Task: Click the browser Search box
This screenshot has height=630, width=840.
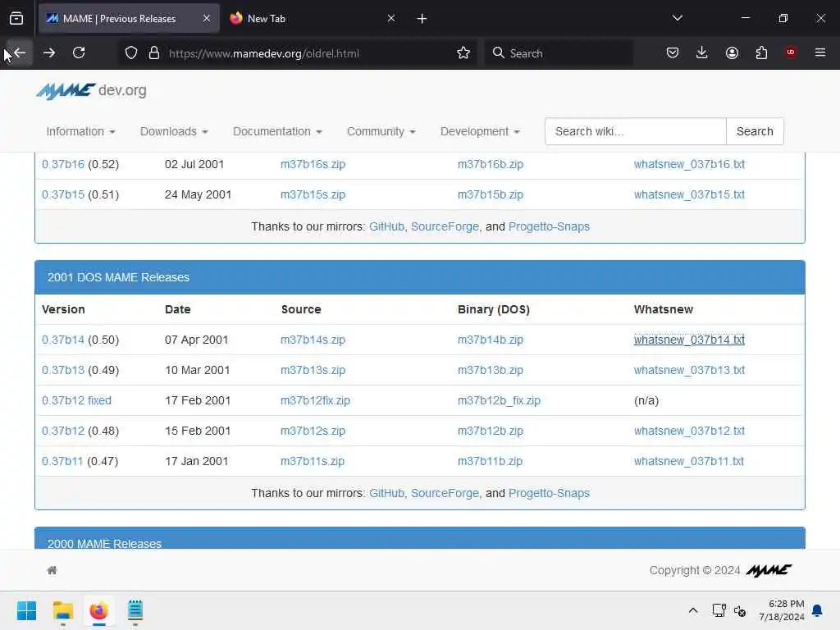Action: pos(558,53)
